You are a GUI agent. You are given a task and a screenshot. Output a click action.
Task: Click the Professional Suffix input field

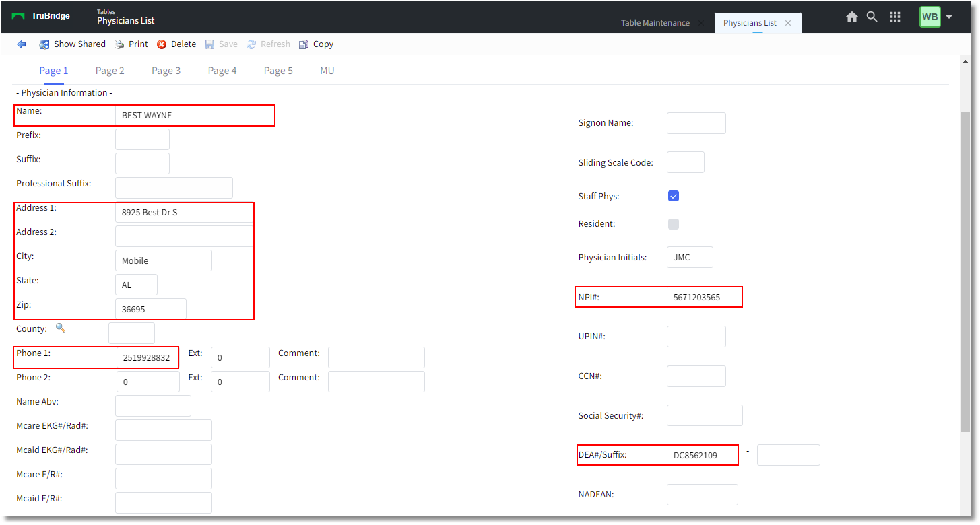[x=174, y=188]
